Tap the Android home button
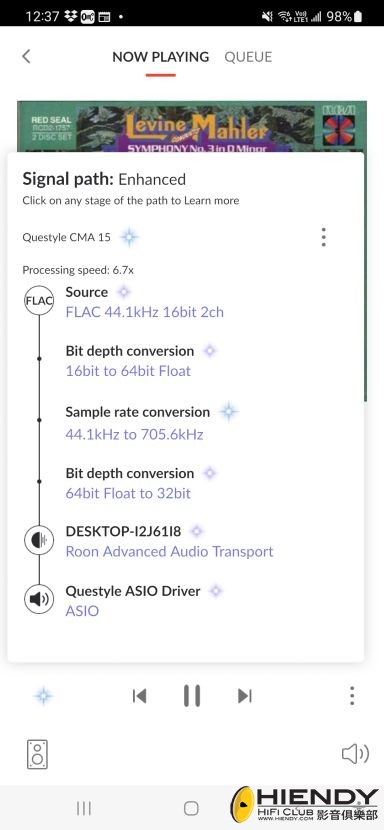 191,808
